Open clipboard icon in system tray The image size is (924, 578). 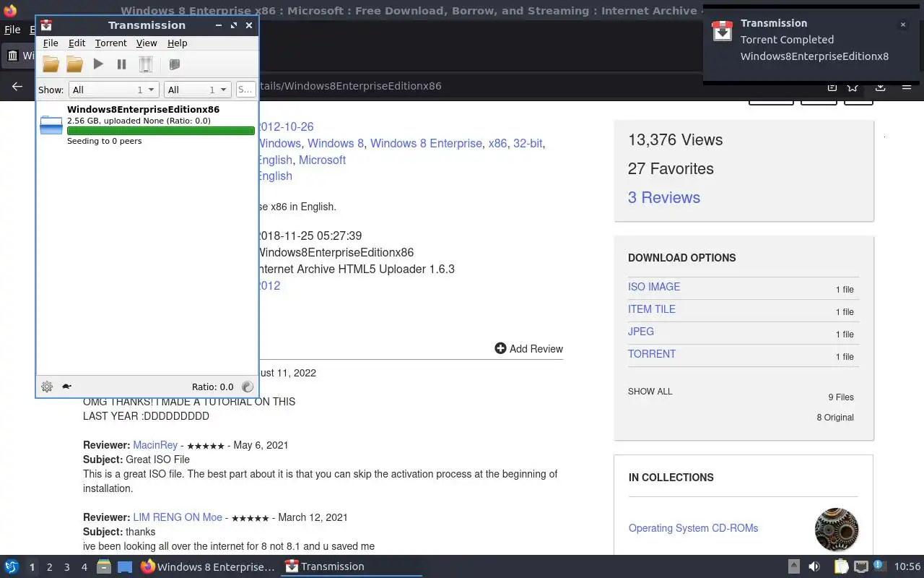(x=842, y=567)
